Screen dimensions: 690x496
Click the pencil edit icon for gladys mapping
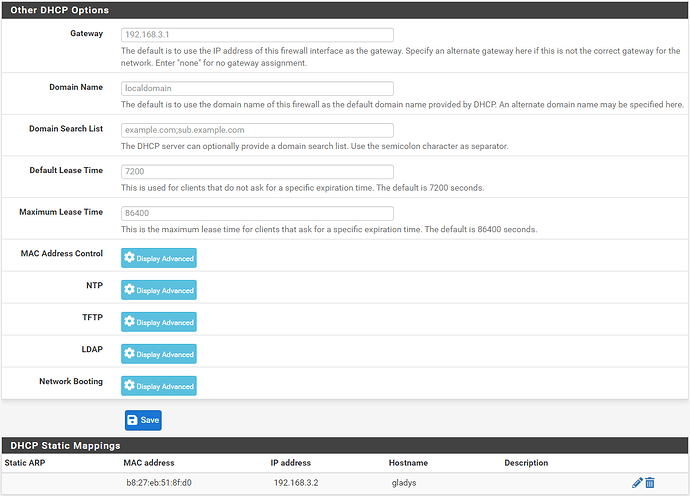(637, 483)
